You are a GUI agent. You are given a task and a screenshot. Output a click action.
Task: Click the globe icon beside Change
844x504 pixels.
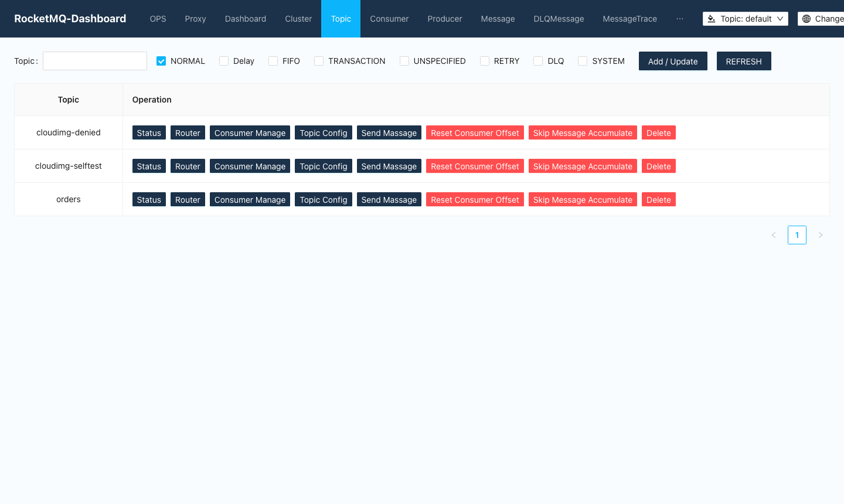point(806,19)
